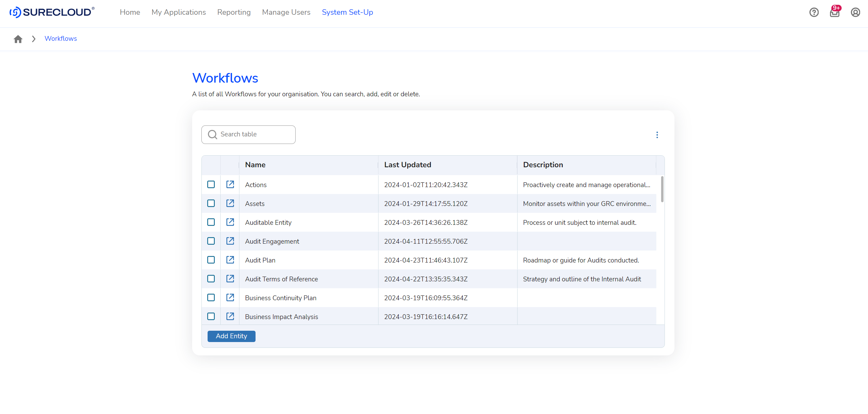Open the Workflows breadcrumb link
Viewport: 868px width, 414px height.
click(61, 38)
